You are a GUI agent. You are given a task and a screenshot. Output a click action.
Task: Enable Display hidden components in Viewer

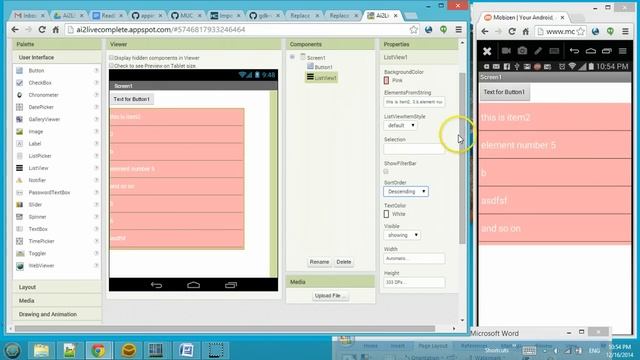tap(111, 58)
